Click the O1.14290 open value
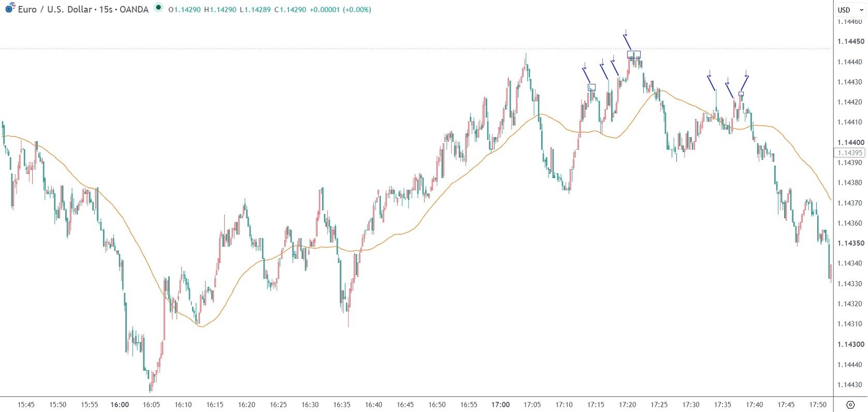This screenshot has height=412, width=868. pyautogui.click(x=184, y=9)
